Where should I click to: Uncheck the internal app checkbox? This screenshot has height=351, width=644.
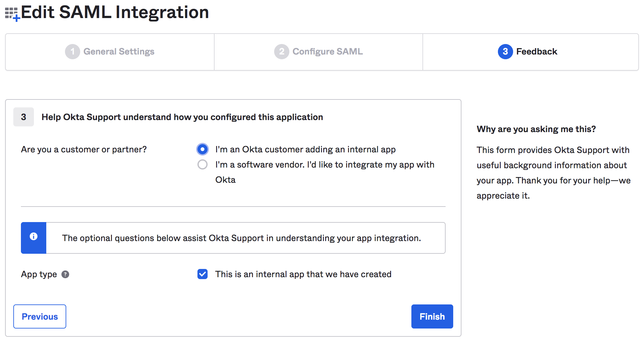click(203, 274)
